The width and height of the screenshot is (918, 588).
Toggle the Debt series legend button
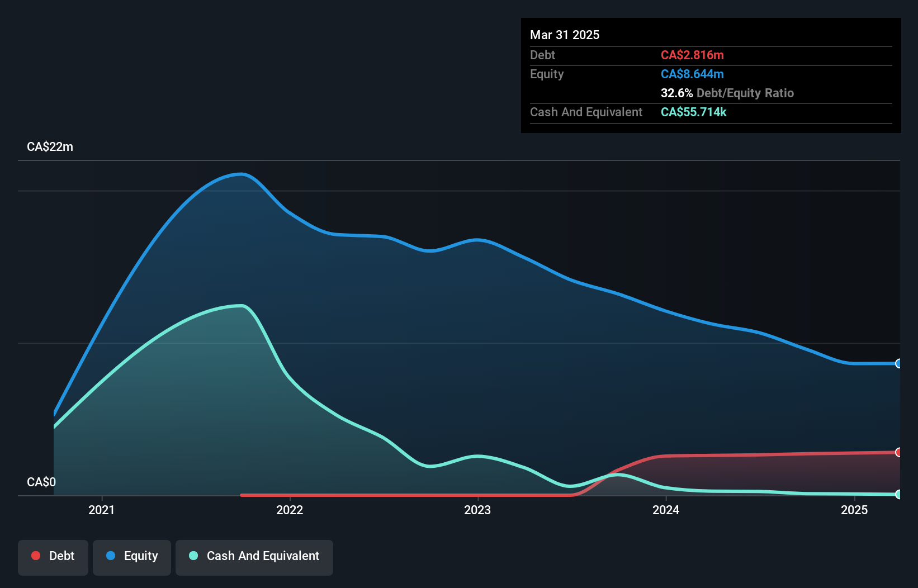tap(53, 557)
